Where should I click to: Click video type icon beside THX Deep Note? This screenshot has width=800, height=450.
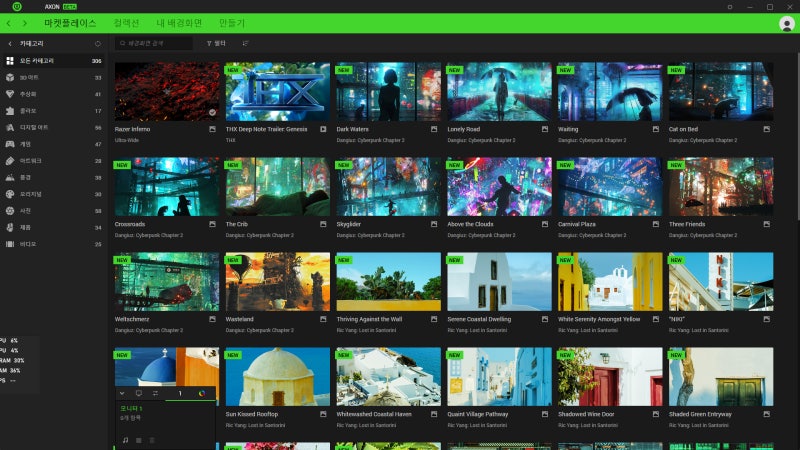tap(323, 129)
